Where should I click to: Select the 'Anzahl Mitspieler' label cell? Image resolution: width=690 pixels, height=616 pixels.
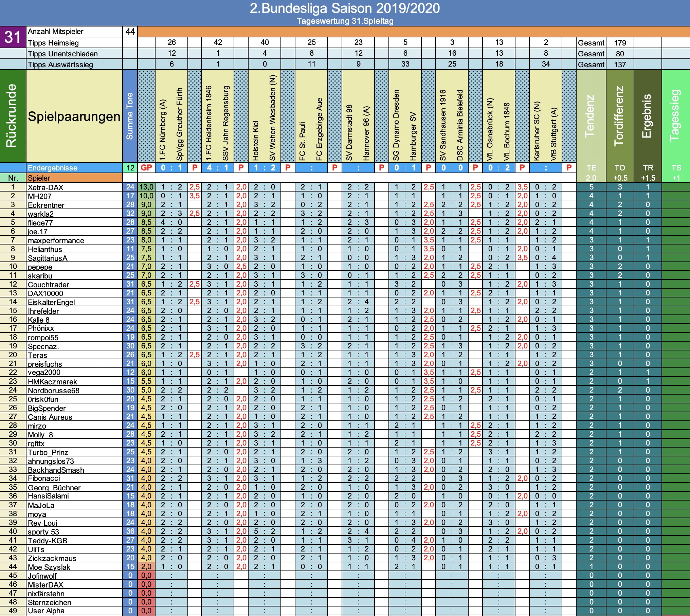[74, 32]
